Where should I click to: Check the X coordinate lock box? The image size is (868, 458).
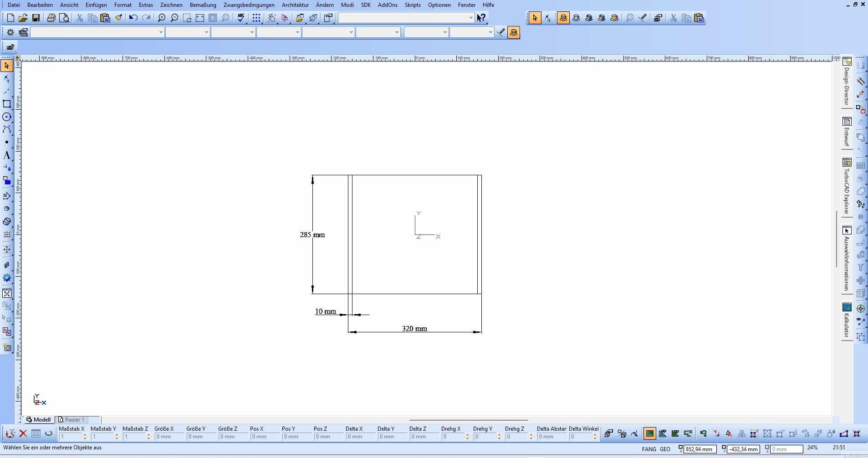[x=681, y=448]
